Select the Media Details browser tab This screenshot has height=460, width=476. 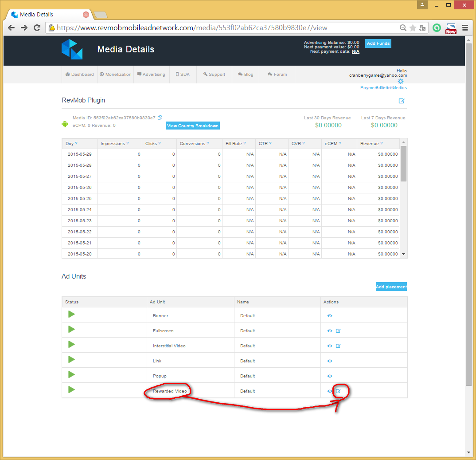(x=49, y=15)
